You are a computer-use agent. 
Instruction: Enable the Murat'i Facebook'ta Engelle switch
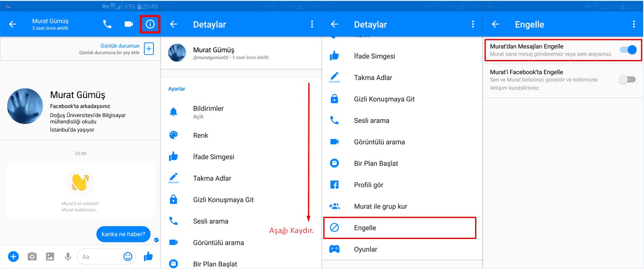click(627, 80)
